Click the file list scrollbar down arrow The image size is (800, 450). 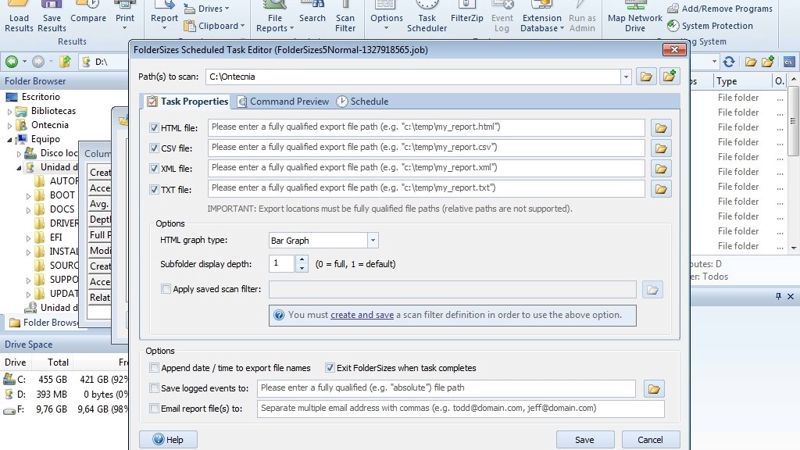pos(793,247)
